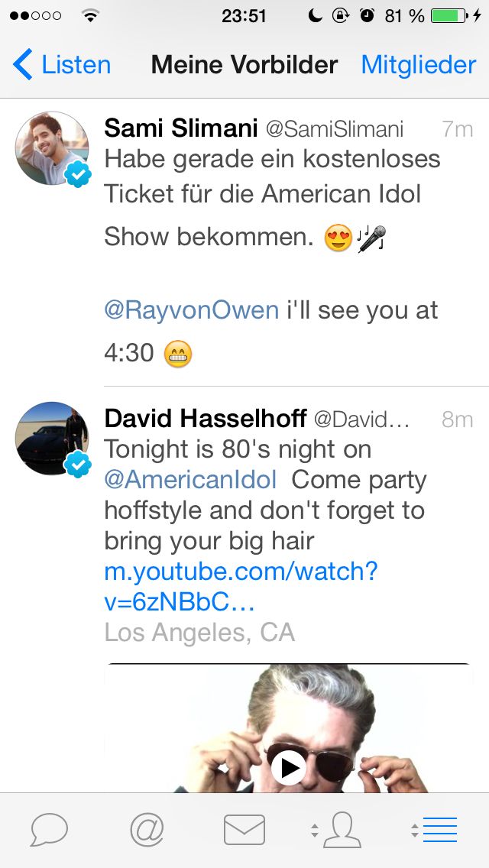
Task: Tap the Meine Vorbilder title
Action: [244, 65]
